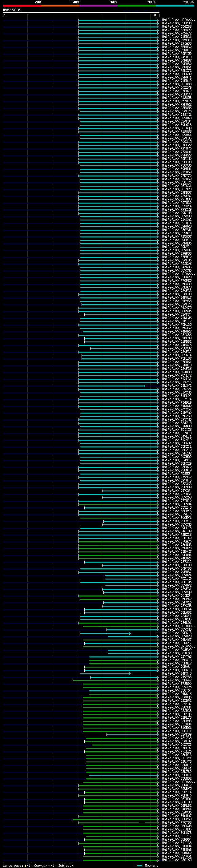The image size is (197, 868).
Task: Open hit UniRef100_Q9LPW0
Action: click(176, 23)
